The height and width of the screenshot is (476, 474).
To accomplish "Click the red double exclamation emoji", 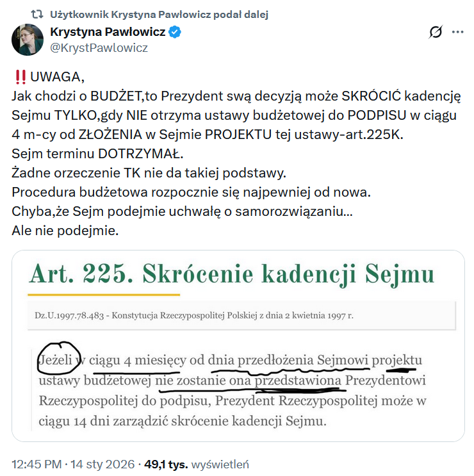I will click(x=20, y=77).
